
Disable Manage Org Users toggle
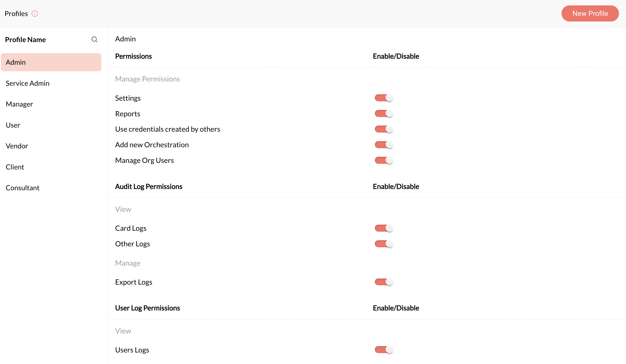pos(384,160)
